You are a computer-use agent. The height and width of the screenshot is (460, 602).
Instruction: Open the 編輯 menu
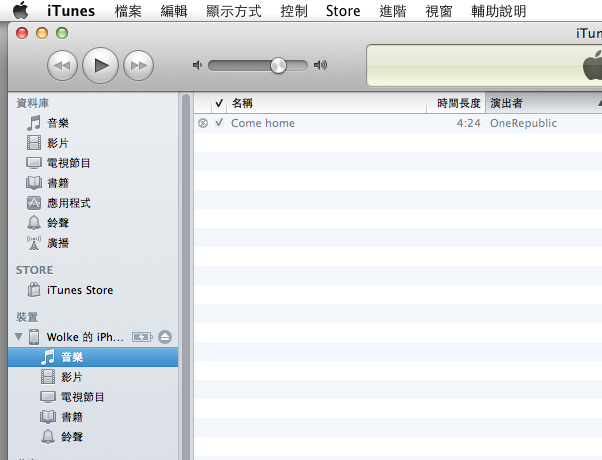(x=174, y=11)
